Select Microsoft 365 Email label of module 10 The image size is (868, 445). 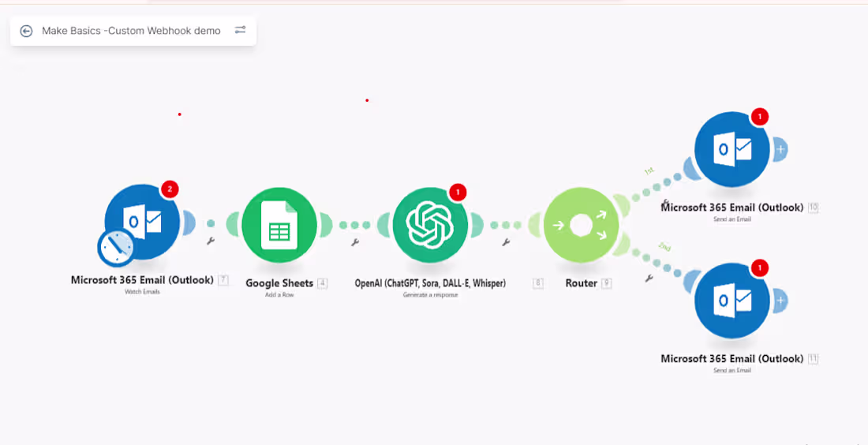(x=731, y=208)
